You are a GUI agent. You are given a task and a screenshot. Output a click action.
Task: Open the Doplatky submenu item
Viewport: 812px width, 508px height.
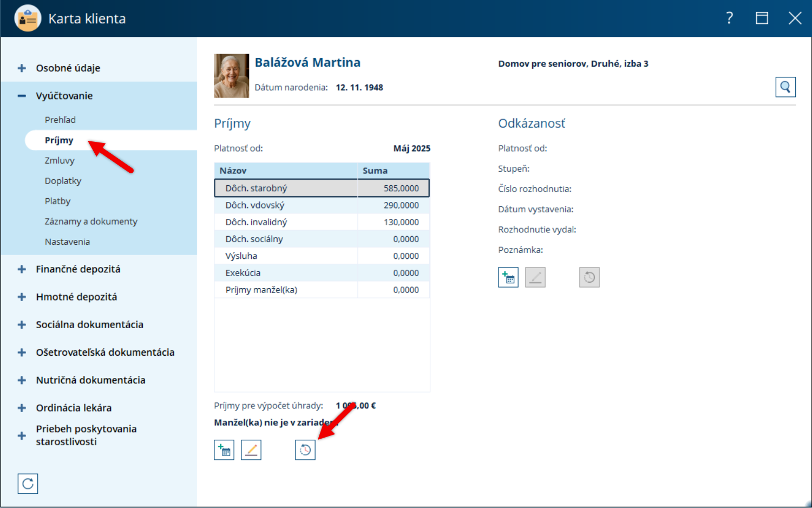pos(63,181)
